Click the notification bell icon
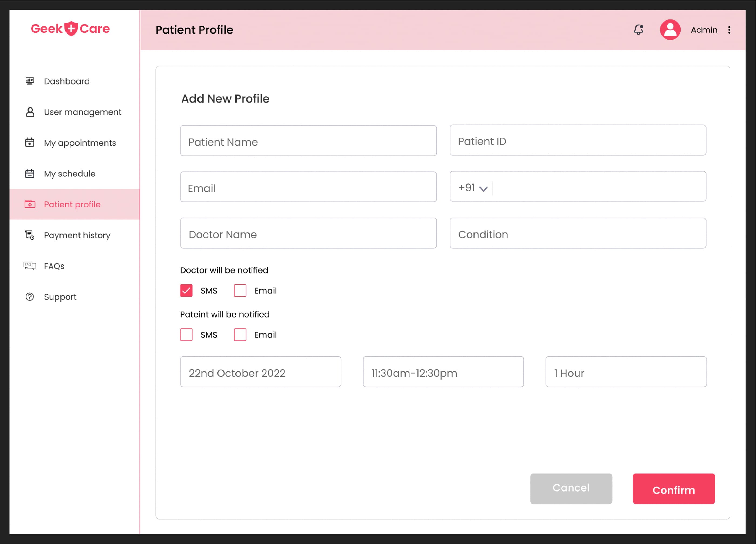This screenshot has width=756, height=544. tap(639, 30)
